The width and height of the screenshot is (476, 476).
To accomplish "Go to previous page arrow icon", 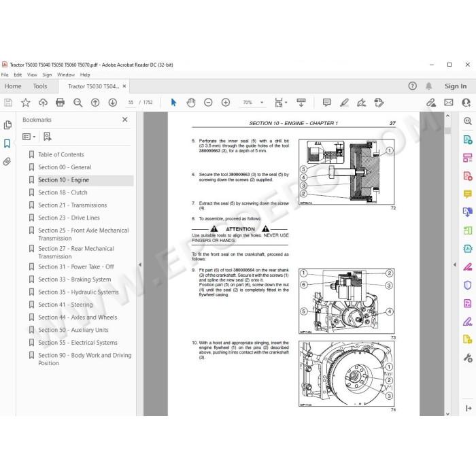I will [x=95, y=103].
